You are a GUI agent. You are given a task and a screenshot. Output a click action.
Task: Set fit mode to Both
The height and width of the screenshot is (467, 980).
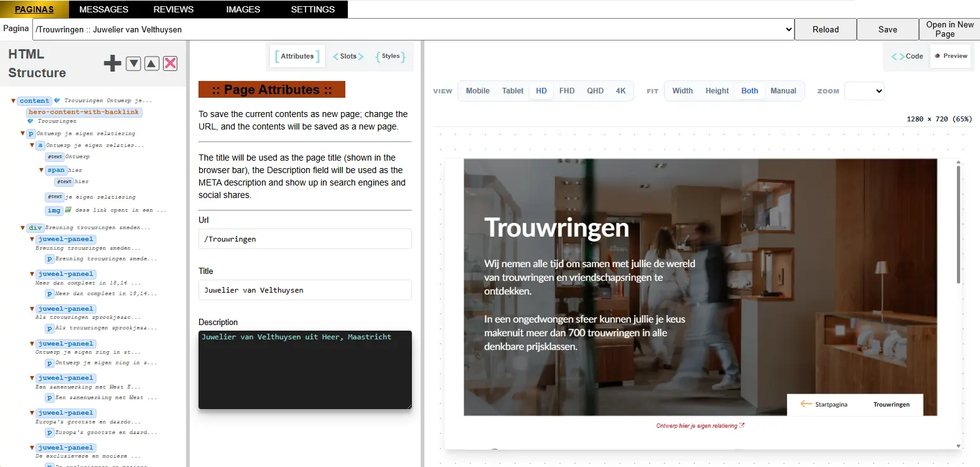click(x=750, y=91)
